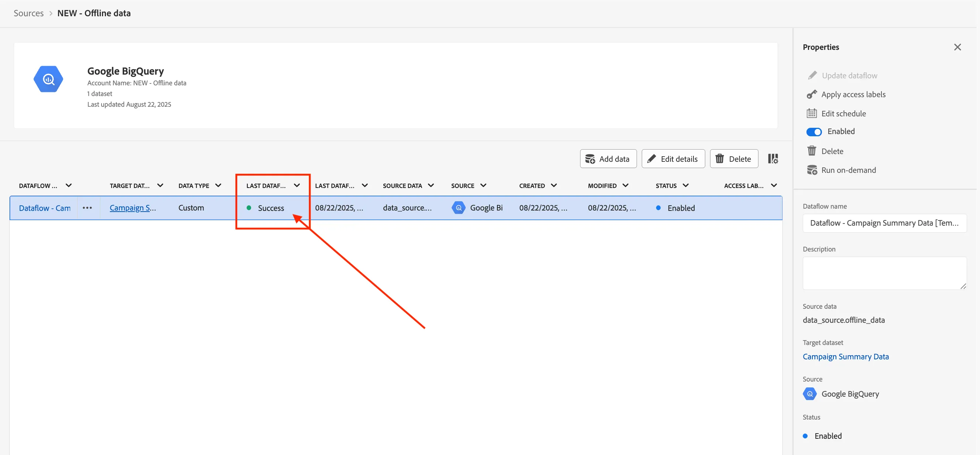Click the pencil Update dataflow option

[x=842, y=75]
